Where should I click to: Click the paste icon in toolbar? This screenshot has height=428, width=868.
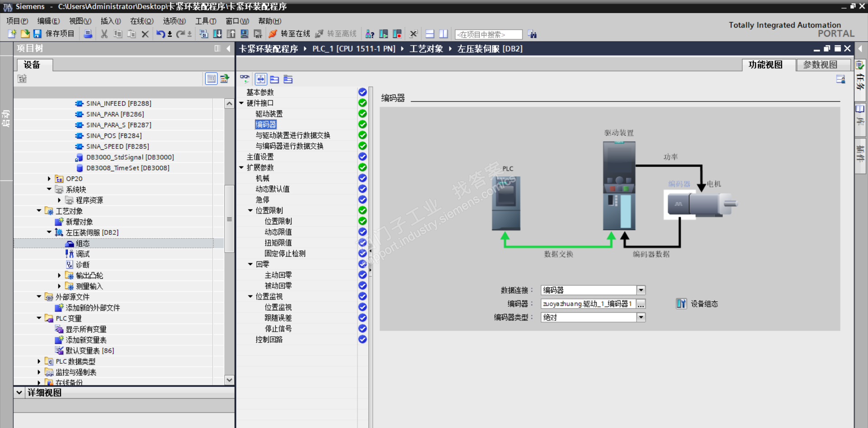(x=132, y=34)
